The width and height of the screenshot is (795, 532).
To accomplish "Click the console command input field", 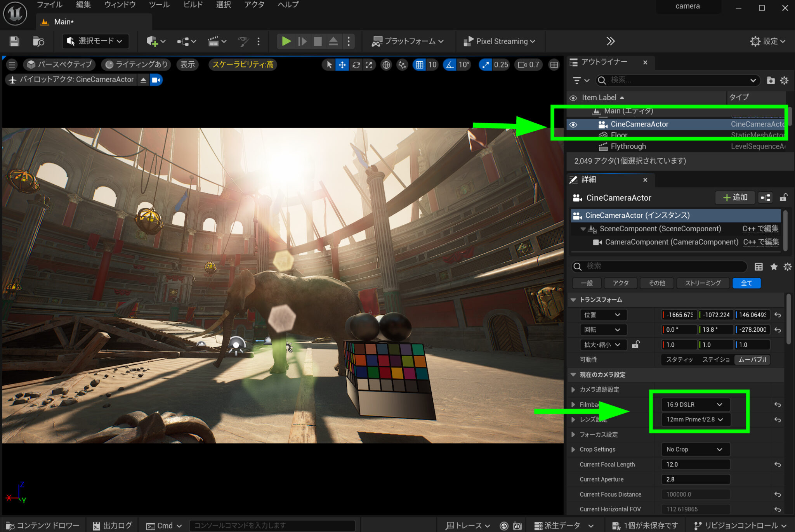I will point(272,525).
